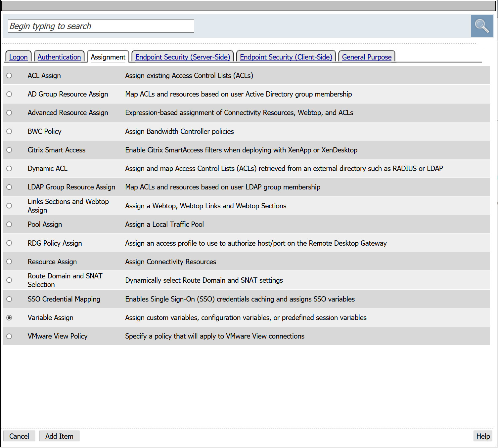Switch to the General Purpose tab
This screenshot has width=498, height=448.
tap(367, 57)
